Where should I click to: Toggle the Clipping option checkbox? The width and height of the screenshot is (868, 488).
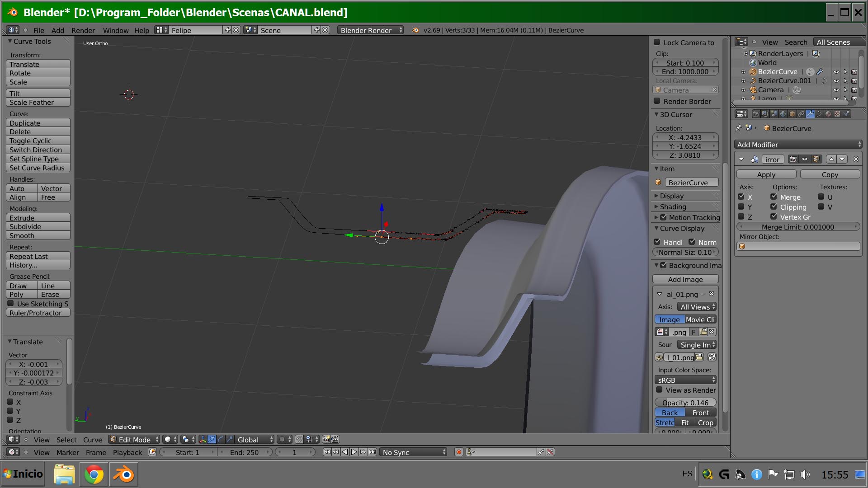774,207
